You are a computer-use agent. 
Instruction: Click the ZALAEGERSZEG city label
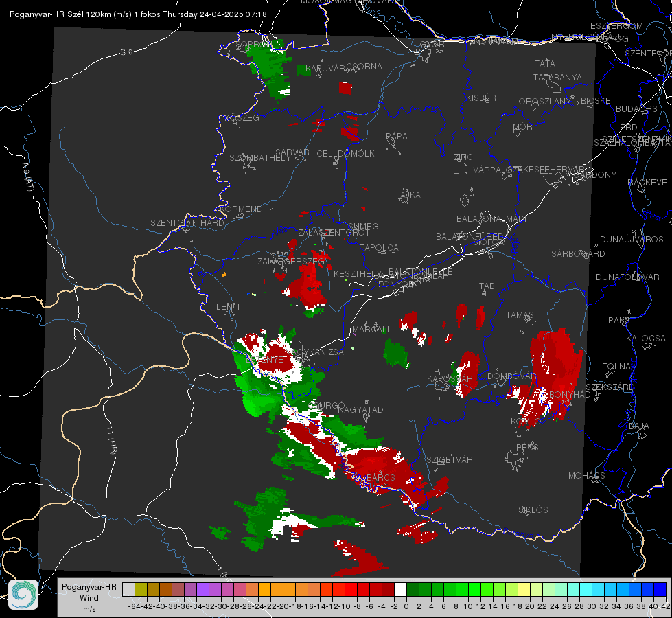[291, 261]
